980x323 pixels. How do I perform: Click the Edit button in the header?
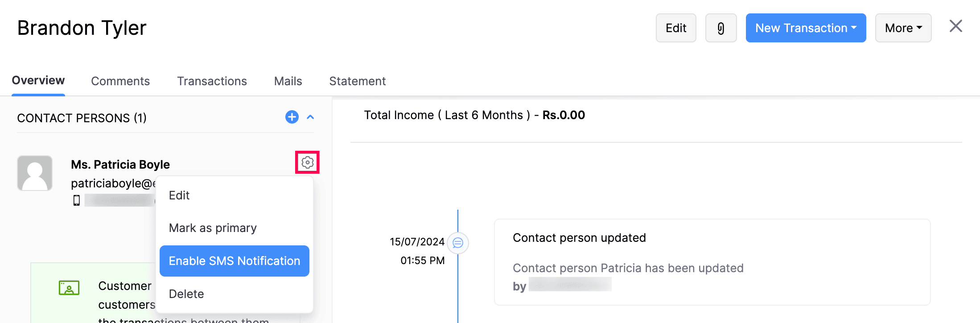(675, 28)
